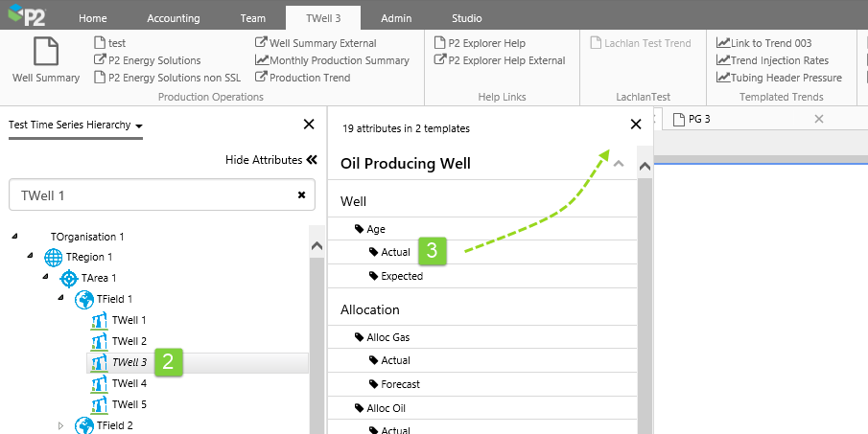Screen dimensions: 868x434
Task: Close the hierarchy panel
Action: (309, 124)
